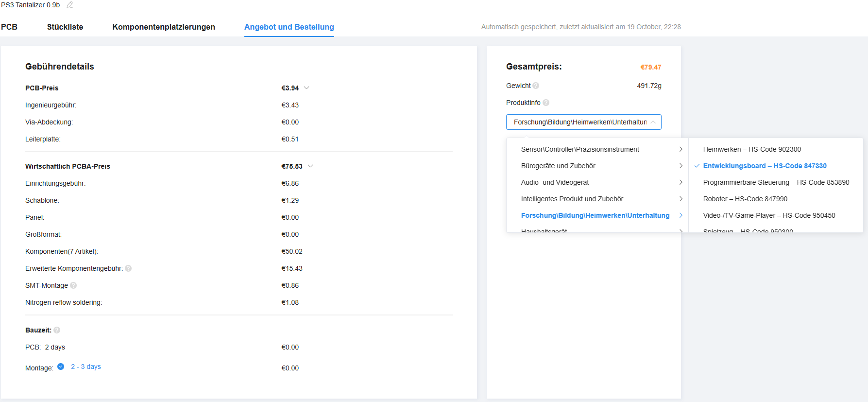Open the Stückliste tab
The image size is (868, 402).
click(x=65, y=27)
